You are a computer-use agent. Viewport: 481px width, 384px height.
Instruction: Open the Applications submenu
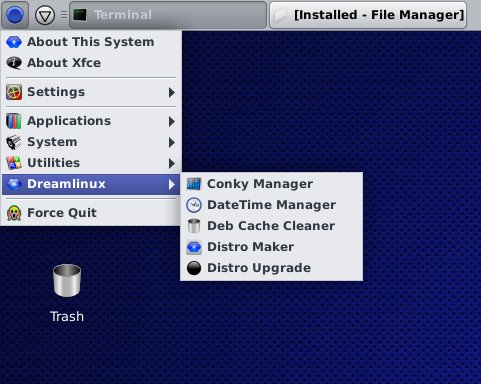pyautogui.click(x=91, y=121)
